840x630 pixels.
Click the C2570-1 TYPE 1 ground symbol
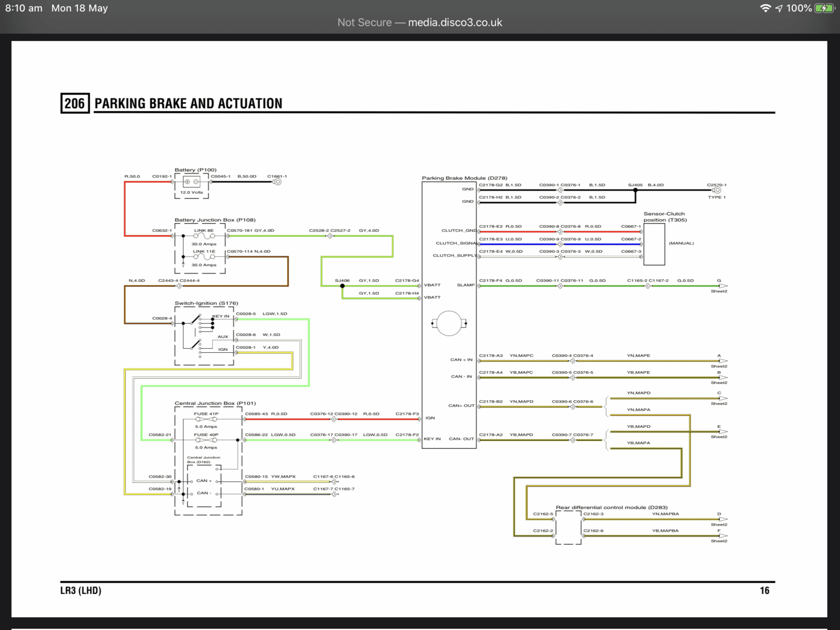[717, 190]
